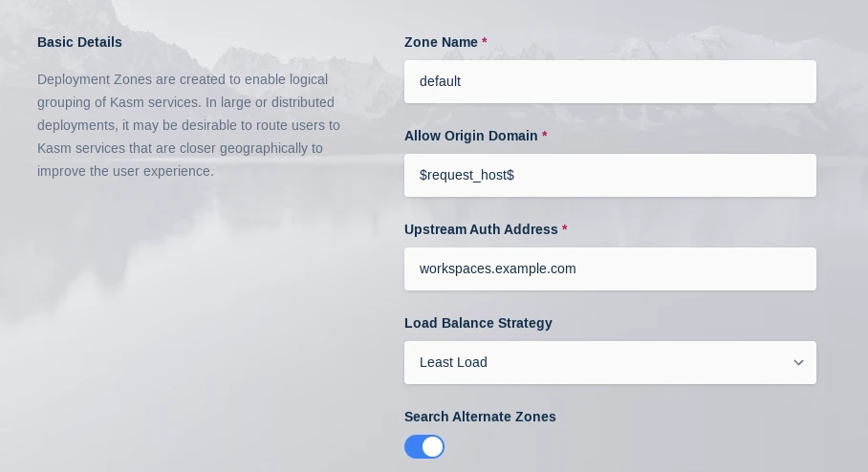Click the "workspaces.example.com" address text
The height and width of the screenshot is (472, 868).
pyautogui.click(x=497, y=268)
